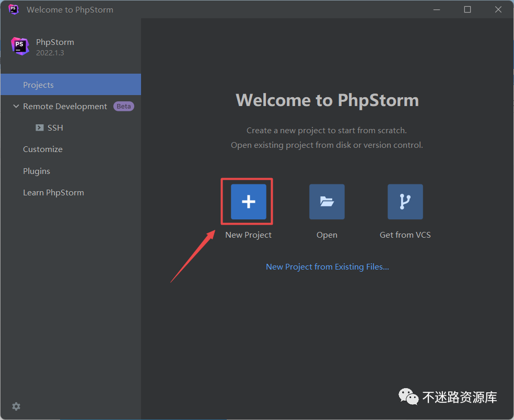
Task: Open the settings gear in bottom corner
Action: (x=16, y=406)
